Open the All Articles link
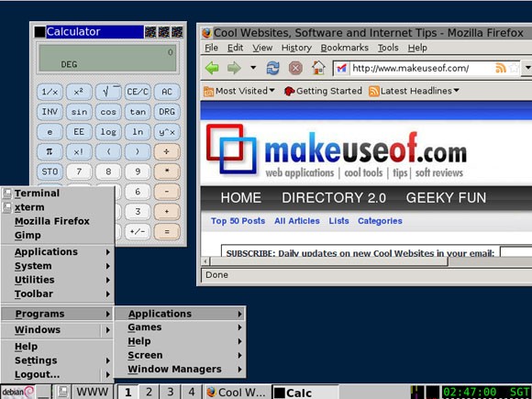The image size is (532, 399). point(297,221)
